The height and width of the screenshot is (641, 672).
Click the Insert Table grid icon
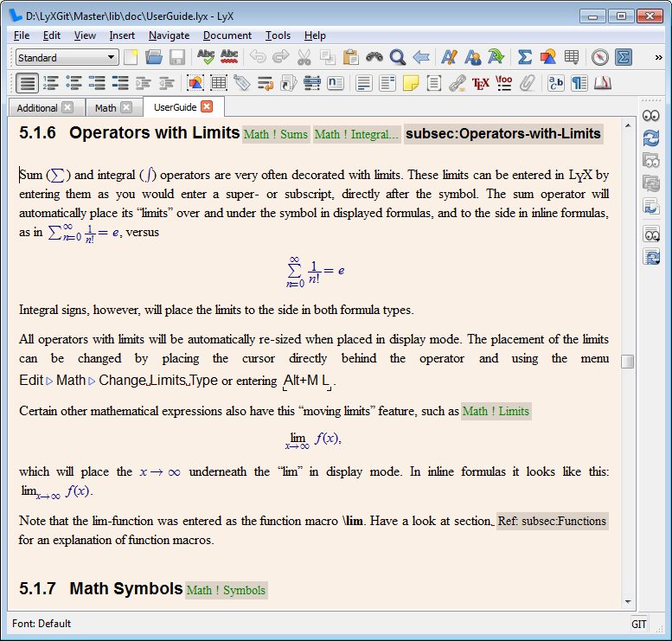[571, 57]
